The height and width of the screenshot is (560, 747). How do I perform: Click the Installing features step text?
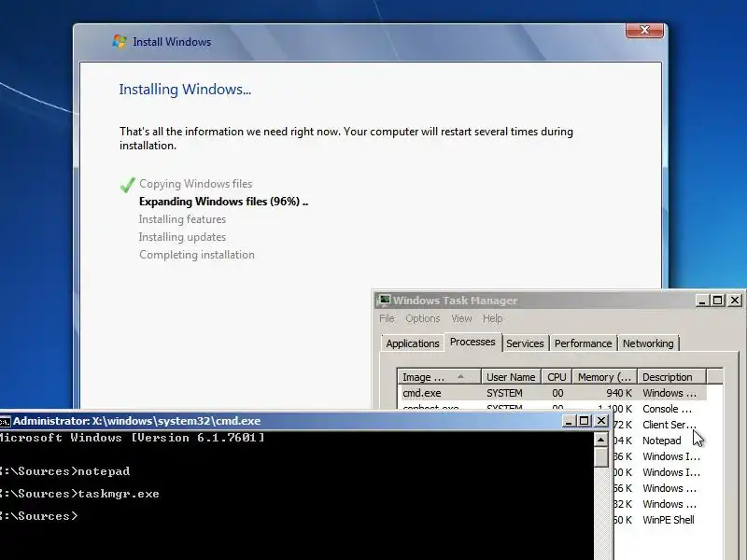click(182, 219)
